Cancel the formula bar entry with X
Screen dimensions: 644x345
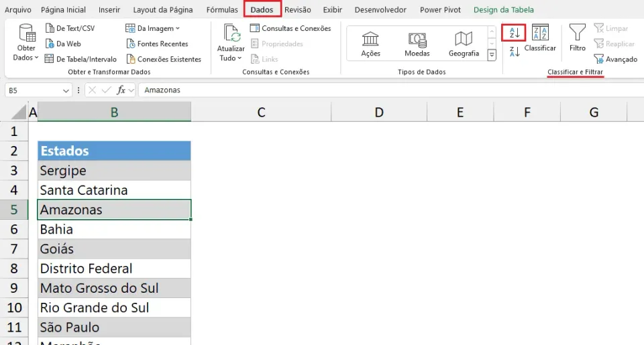pos(92,90)
